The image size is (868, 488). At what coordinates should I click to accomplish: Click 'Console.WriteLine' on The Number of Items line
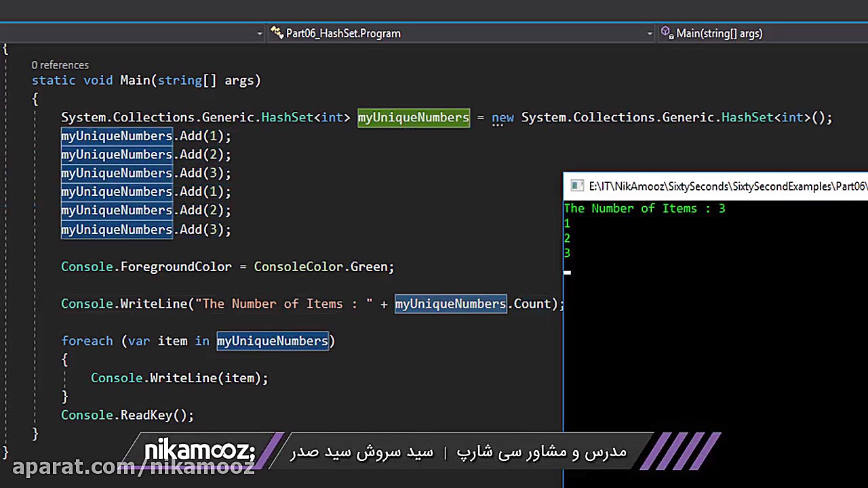click(124, 304)
